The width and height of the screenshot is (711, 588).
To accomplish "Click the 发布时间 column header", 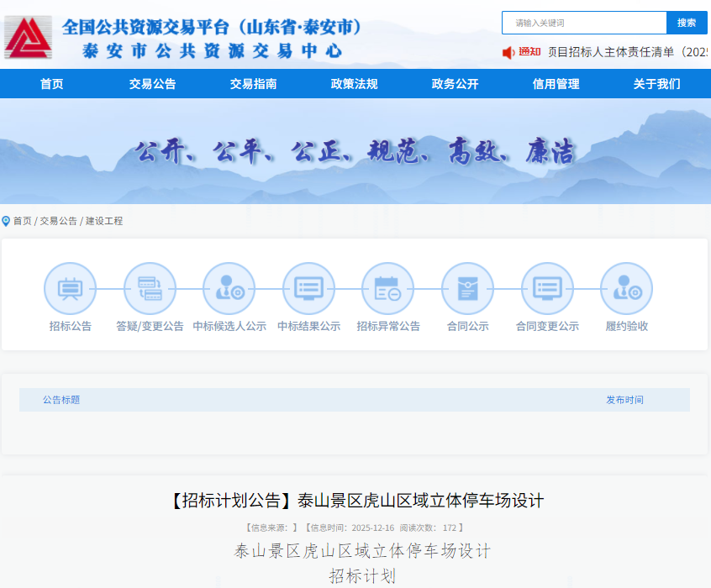I will [624, 400].
